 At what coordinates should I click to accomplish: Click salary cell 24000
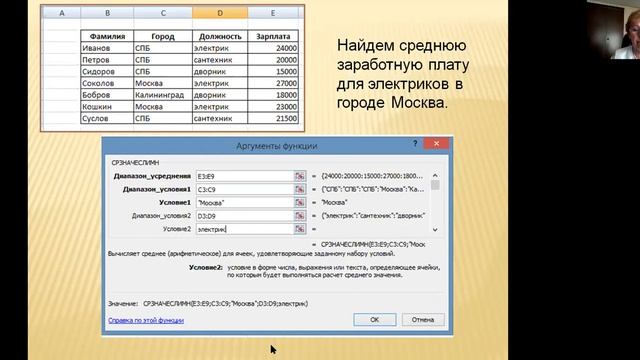273,48
